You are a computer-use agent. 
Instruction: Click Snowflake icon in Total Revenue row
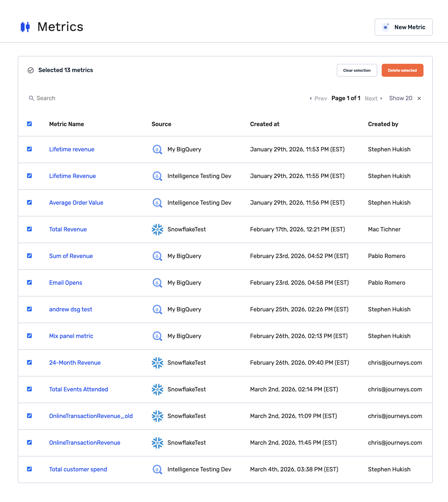tap(158, 230)
